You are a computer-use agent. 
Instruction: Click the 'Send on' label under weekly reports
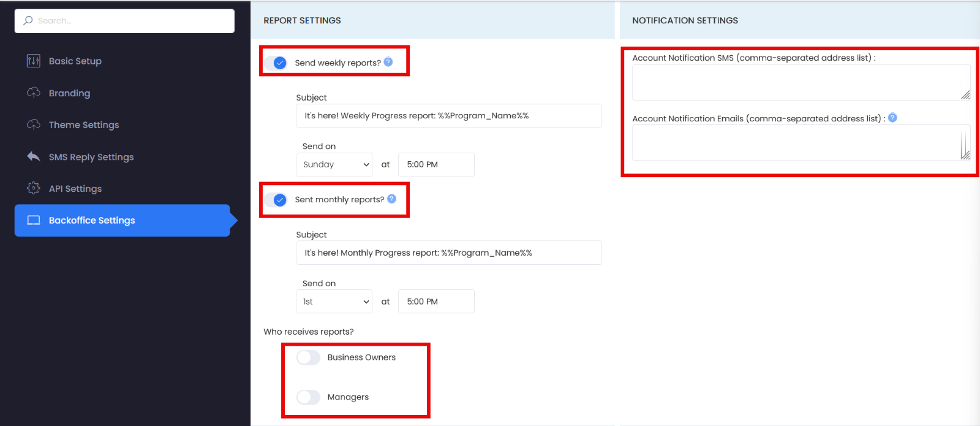coord(319,146)
